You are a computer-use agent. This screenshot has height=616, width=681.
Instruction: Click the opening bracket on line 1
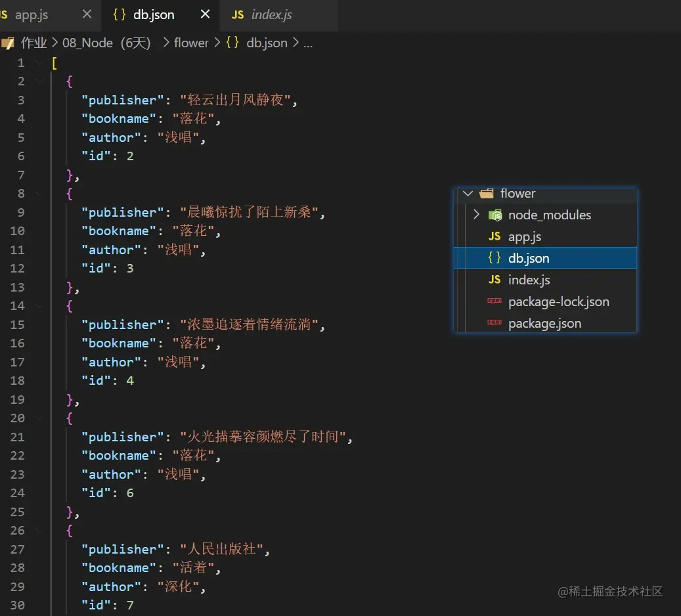coord(55,63)
